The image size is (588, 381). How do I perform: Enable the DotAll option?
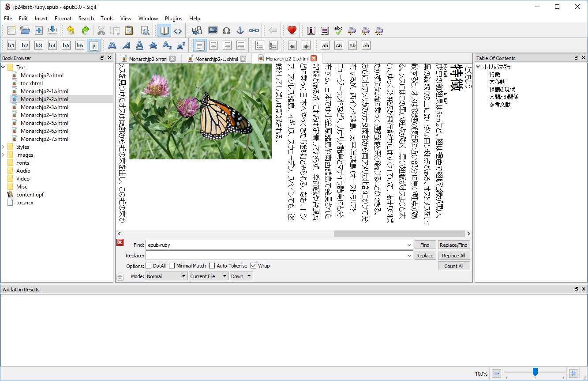pyautogui.click(x=149, y=266)
